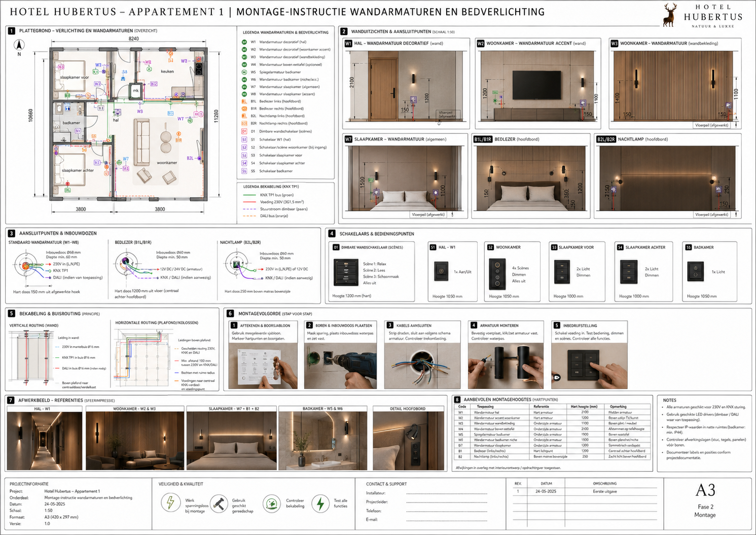Click the 'Hal - W1' reference render
Image resolution: width=756 pixels, height=535 pixels.
45,441
